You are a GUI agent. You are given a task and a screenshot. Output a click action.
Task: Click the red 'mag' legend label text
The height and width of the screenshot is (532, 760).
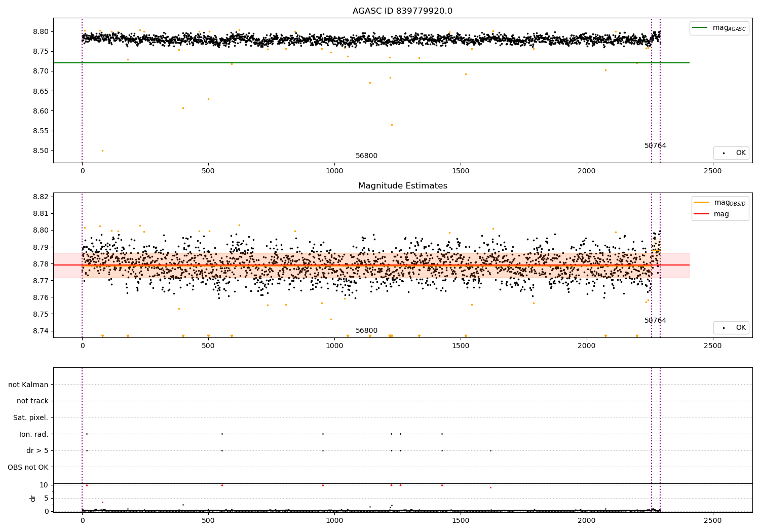(x=721, y=214)
